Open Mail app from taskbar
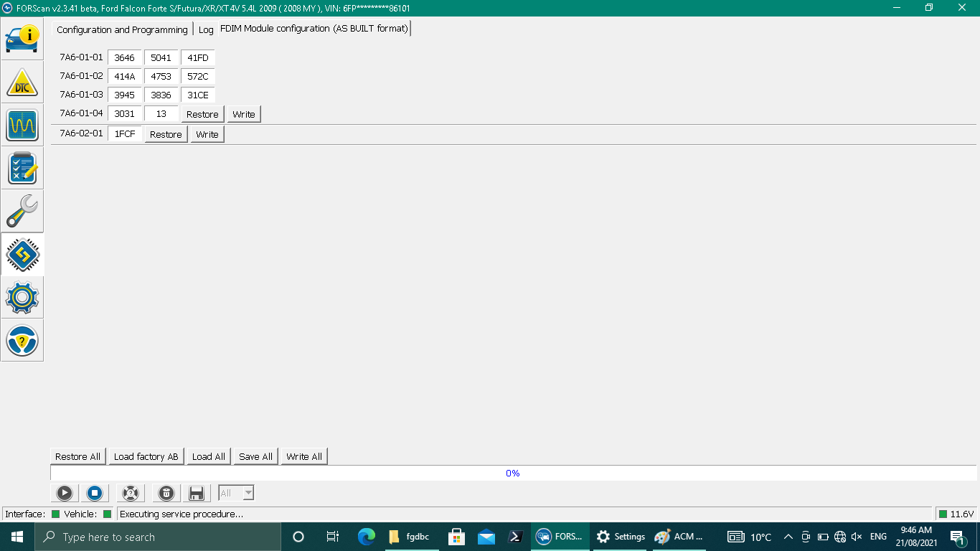Image resolution: width=980 pixels, height=551 pixels. [x=486, y=537]
